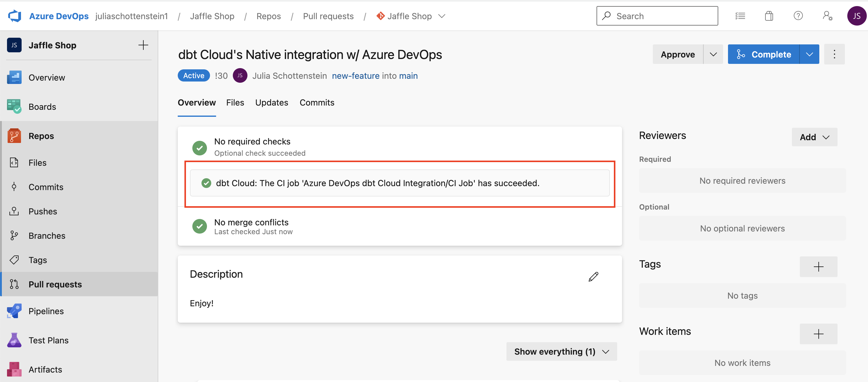The height and width of the screenshot is (382, 868).
Task: Open Branches under Repos
Action: [x=79, y=235]
